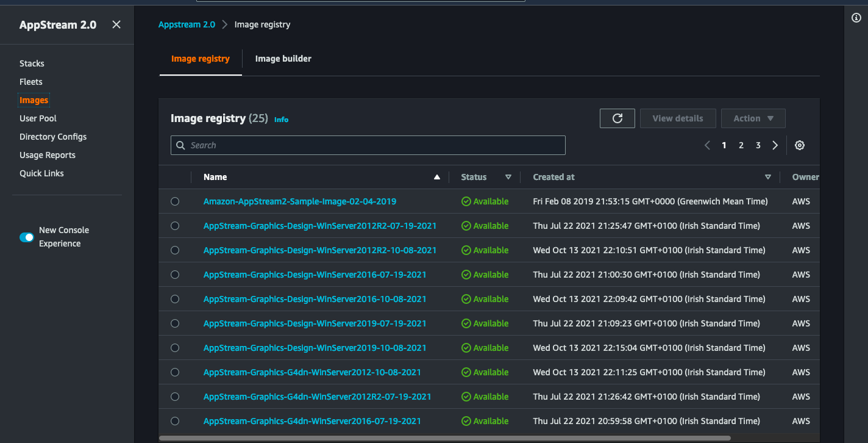Click date Fri Feb 08 2019 21:53:15
This screenshot has width=868, height=443.
click(650, 201)
